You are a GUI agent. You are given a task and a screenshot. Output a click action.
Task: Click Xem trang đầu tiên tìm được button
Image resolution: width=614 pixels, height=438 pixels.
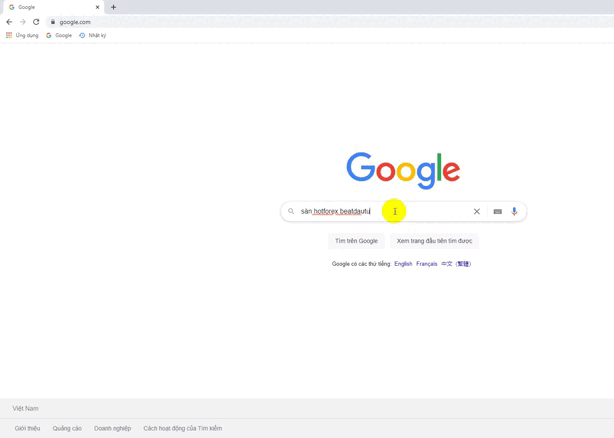(x=434, y=241)
